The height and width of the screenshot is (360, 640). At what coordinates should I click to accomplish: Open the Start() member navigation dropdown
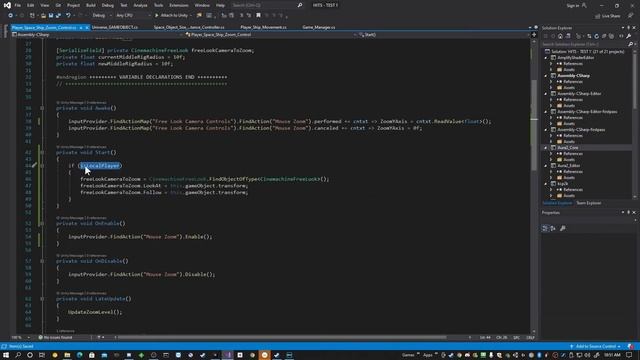[x=442, y=35]
